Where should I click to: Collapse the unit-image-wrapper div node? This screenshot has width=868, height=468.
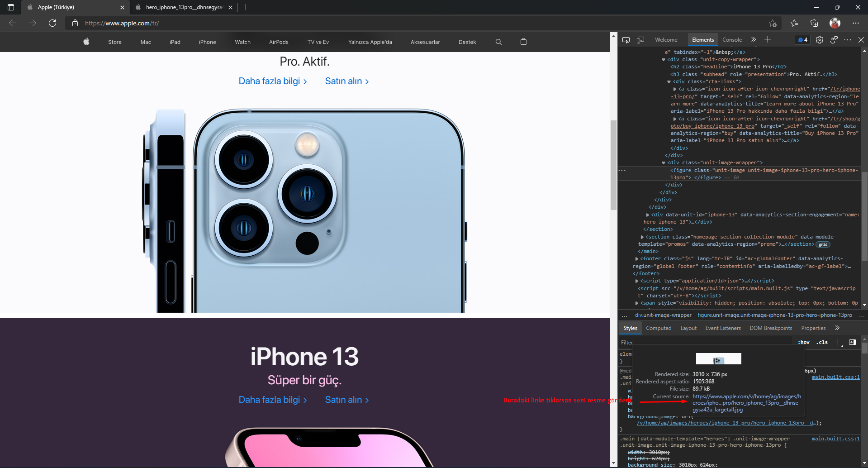click(664, 163)
